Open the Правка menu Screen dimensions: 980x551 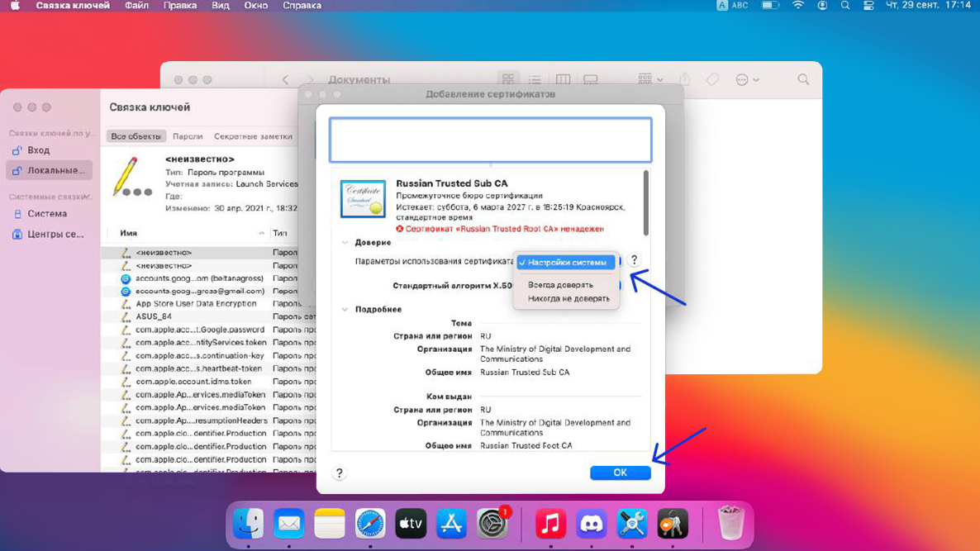(180, 5)
